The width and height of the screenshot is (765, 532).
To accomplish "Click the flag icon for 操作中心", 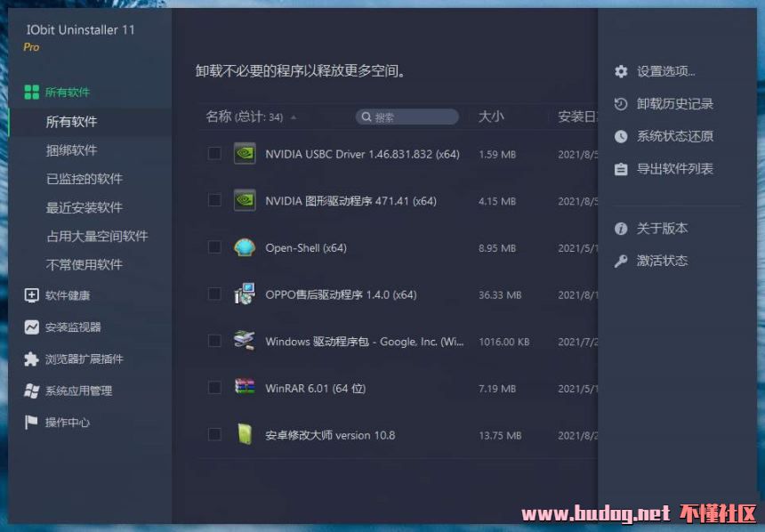I will [x=31, y=423].
